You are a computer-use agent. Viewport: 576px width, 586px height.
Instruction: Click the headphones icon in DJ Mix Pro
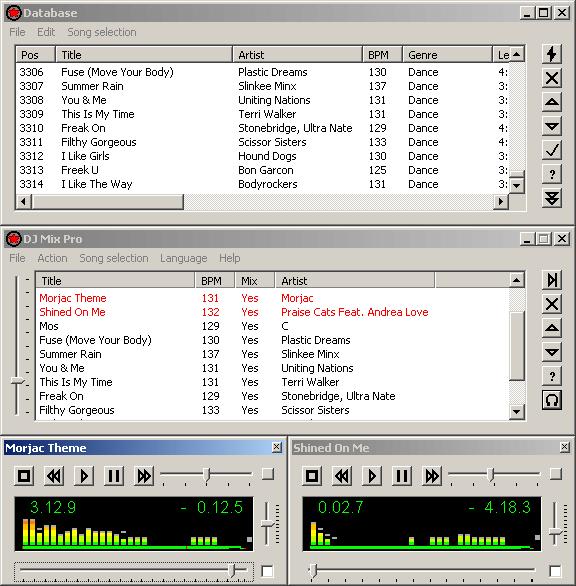tap(552, 400)
